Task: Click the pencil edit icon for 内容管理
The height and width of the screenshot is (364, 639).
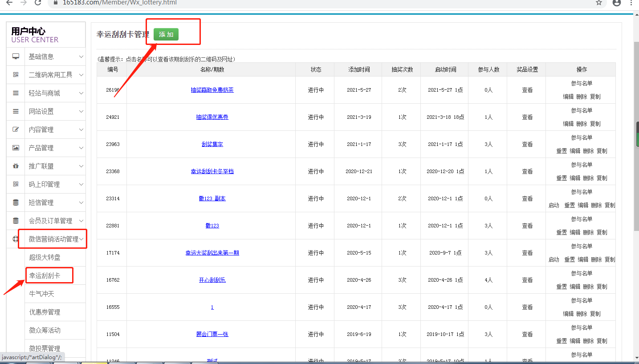Action: [16, 129]
